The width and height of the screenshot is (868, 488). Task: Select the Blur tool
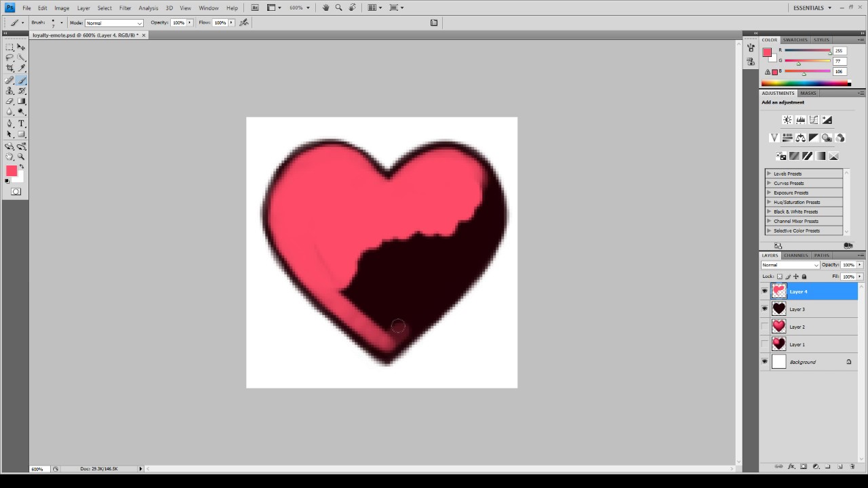[9, 112]
